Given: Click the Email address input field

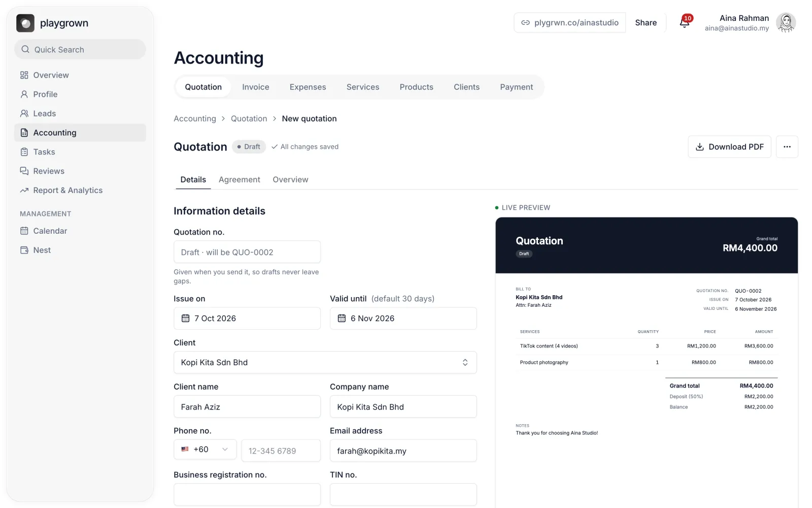Looking at the screenshot, I should click(x=403, y=451).
